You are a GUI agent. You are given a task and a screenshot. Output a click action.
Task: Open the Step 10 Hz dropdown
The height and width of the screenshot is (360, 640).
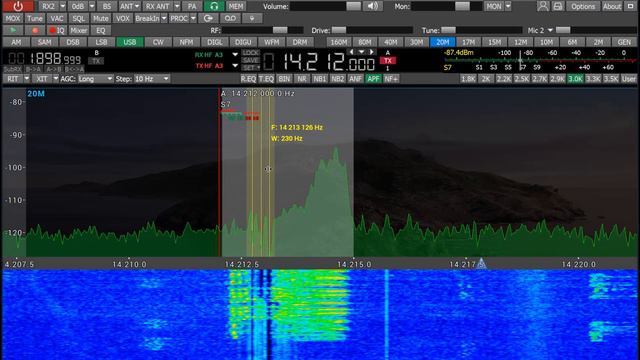pos(151,79)
